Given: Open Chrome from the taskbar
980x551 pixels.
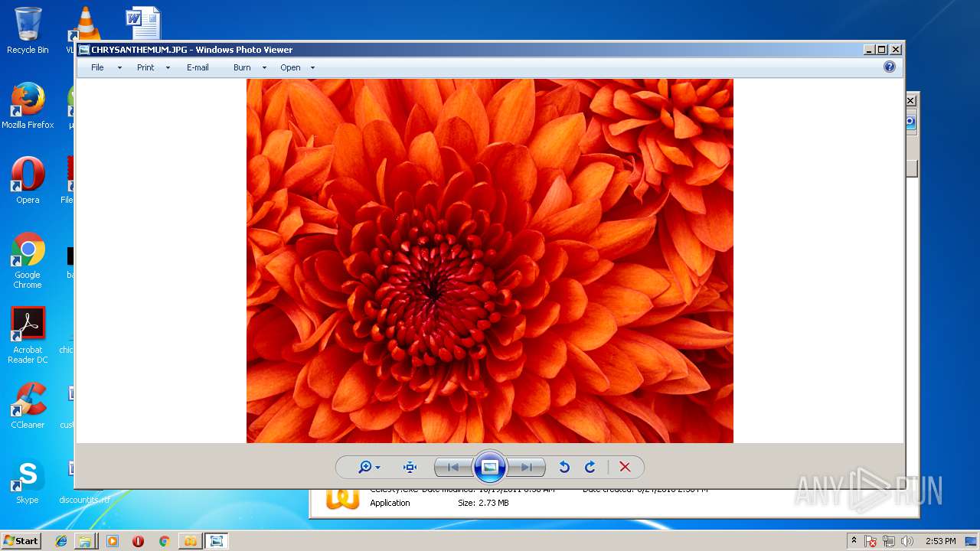Looking at the screenshot, I should 164,540.
